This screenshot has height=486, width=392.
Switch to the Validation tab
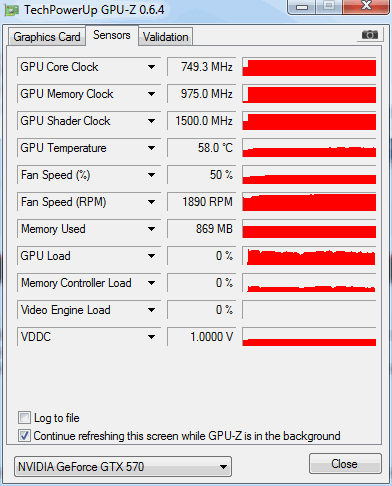[166, 37]
